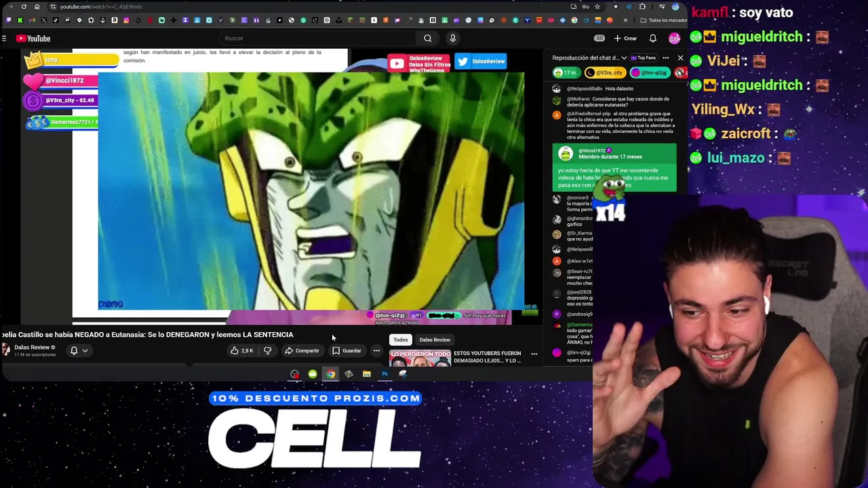Open the suggested video's three-dot menu

[x=534, y=354]
